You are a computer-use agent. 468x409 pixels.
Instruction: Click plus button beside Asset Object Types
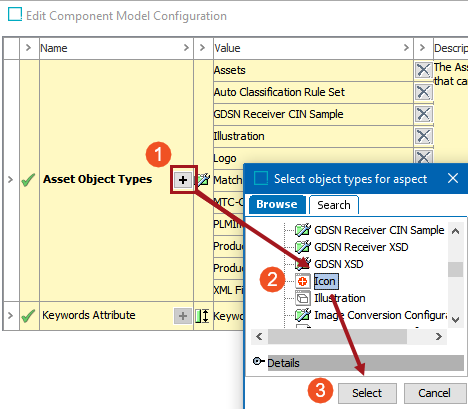click(183, 180)
